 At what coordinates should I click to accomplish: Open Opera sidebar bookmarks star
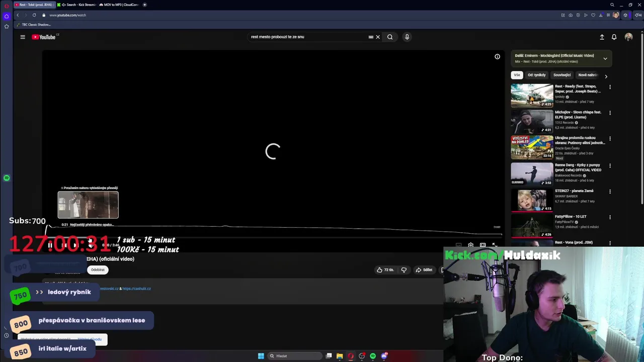pyautogui.click(x=7, y=26)
